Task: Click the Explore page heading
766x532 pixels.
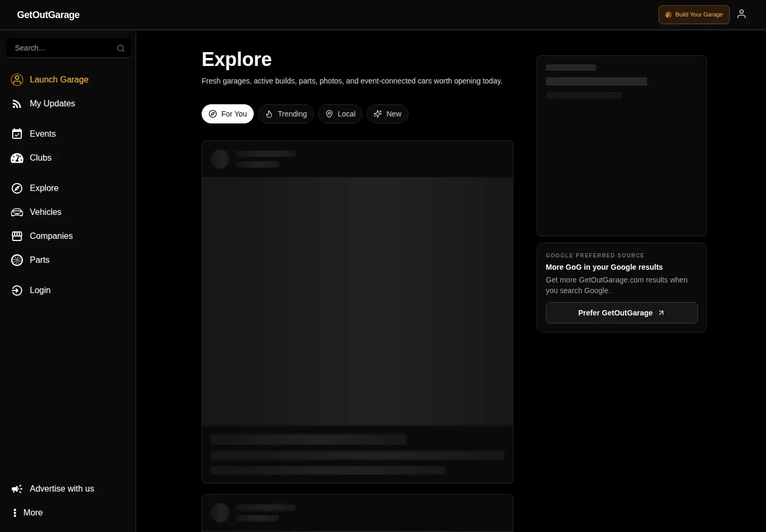Action: click(237, 60)
